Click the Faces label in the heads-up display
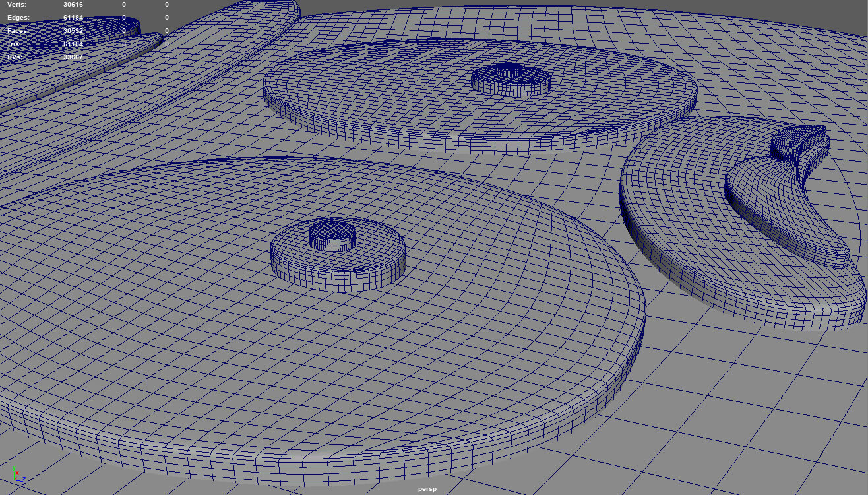This screenshot has width=868, height=495. point(18,31)
